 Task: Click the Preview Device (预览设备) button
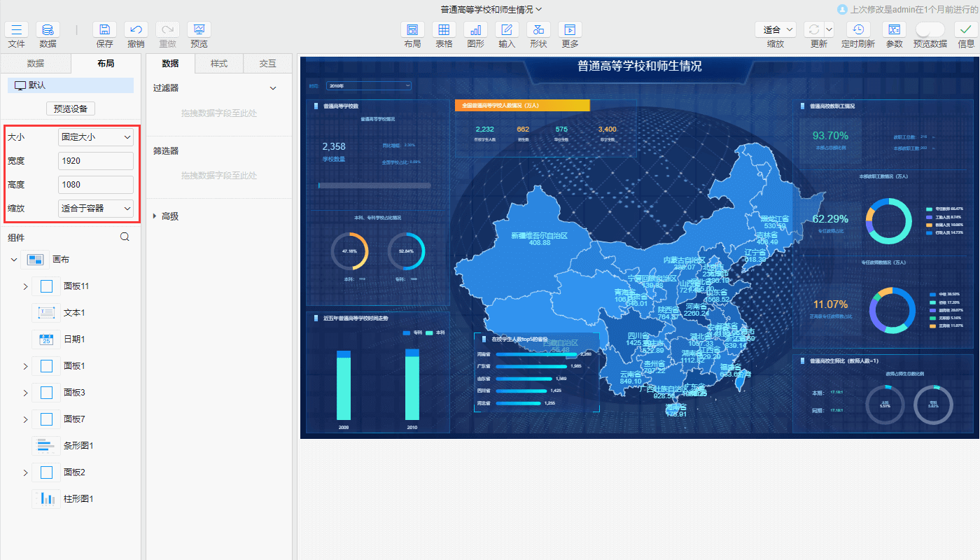pyautogui.click(x=71, y=108)
